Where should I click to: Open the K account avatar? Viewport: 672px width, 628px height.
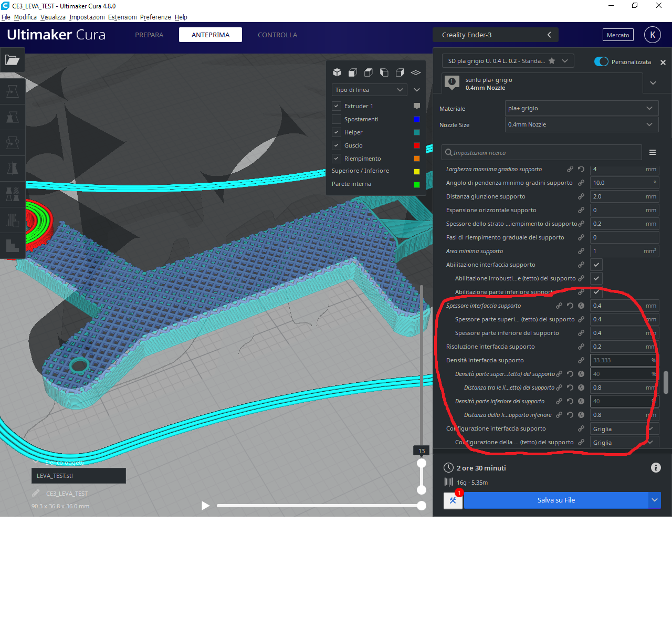(653, 35)
